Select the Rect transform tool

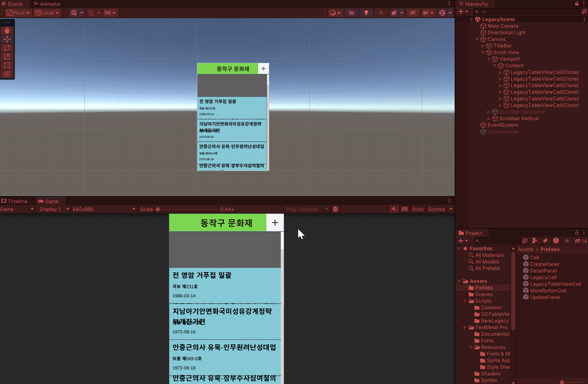[x=7, y=65]
